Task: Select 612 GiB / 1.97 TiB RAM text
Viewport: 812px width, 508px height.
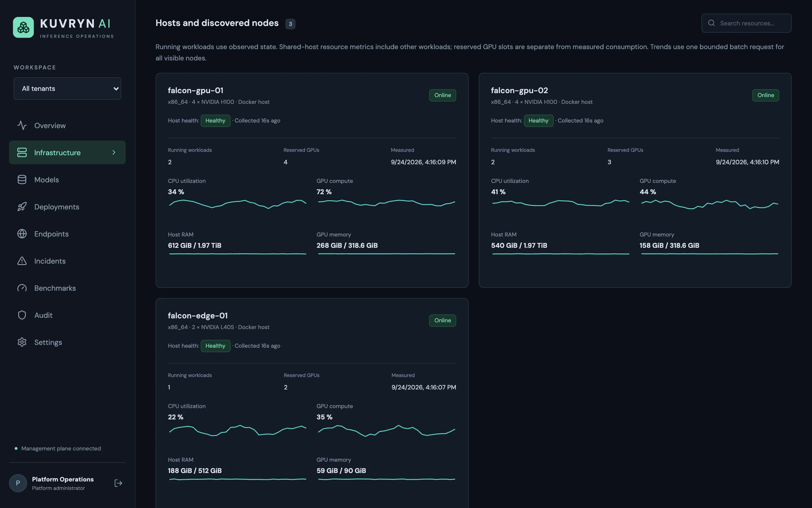Action: coord(195,246)
